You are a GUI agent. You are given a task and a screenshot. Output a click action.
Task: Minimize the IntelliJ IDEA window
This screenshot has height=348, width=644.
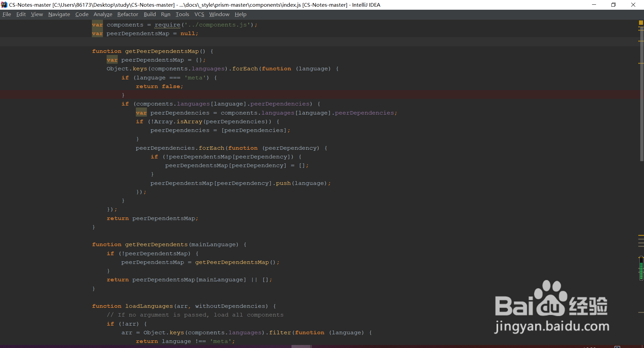coord(594,5)
